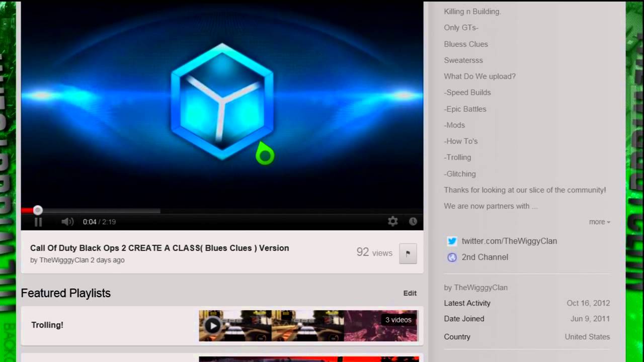Click the 'Bluess Clues' line
Image resolution: width=644 pixels, height=362 pixels.
[x=466, y=44]
